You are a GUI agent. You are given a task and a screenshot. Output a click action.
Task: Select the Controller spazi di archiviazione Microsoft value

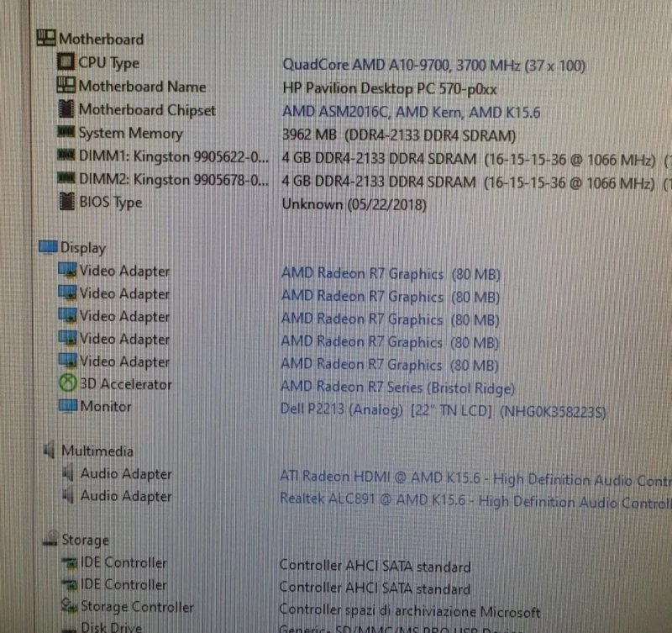tap(410, 610)
